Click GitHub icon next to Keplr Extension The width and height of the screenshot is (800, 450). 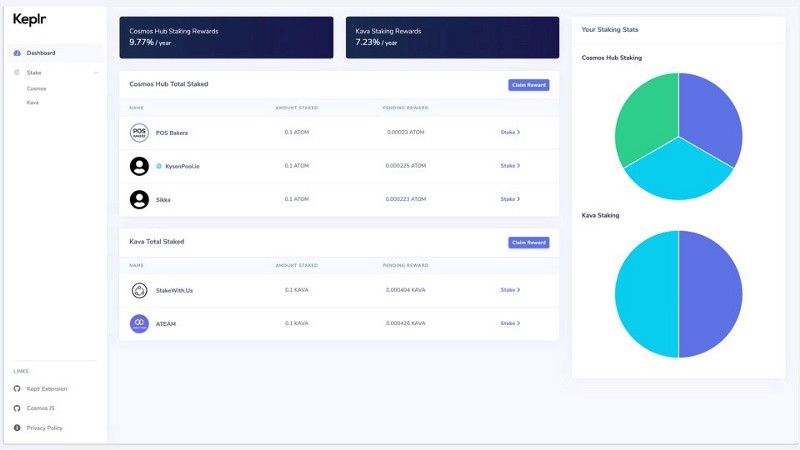17,389
